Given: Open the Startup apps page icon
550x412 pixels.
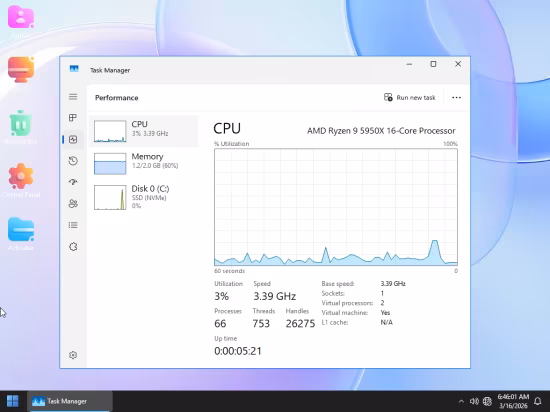Looking at the screenshot, I should [73, 182].
